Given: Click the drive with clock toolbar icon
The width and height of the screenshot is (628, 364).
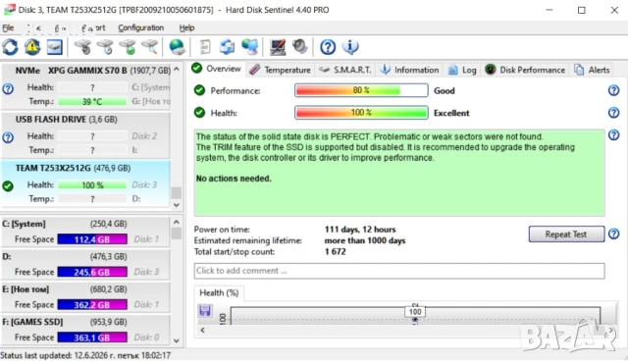Looking at the screenshot, I should click(x=105, y=47).
